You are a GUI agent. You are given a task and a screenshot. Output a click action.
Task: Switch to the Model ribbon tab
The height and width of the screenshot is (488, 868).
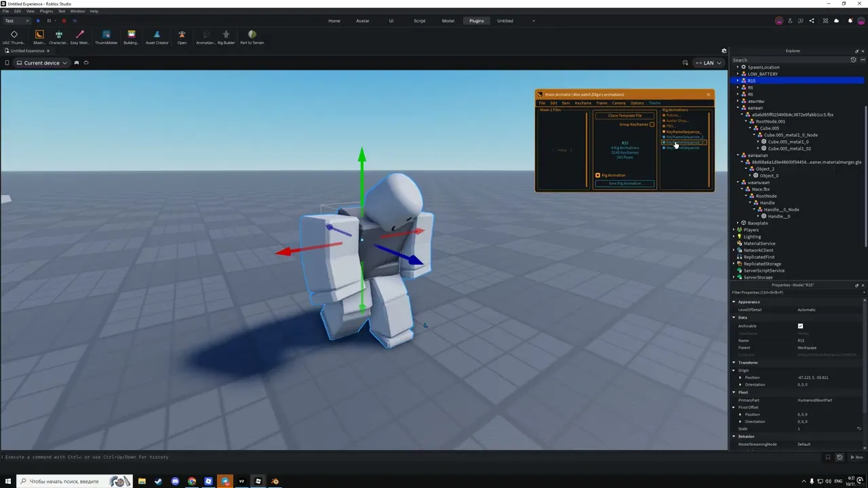pyautogui.click(x=448, y=21)
